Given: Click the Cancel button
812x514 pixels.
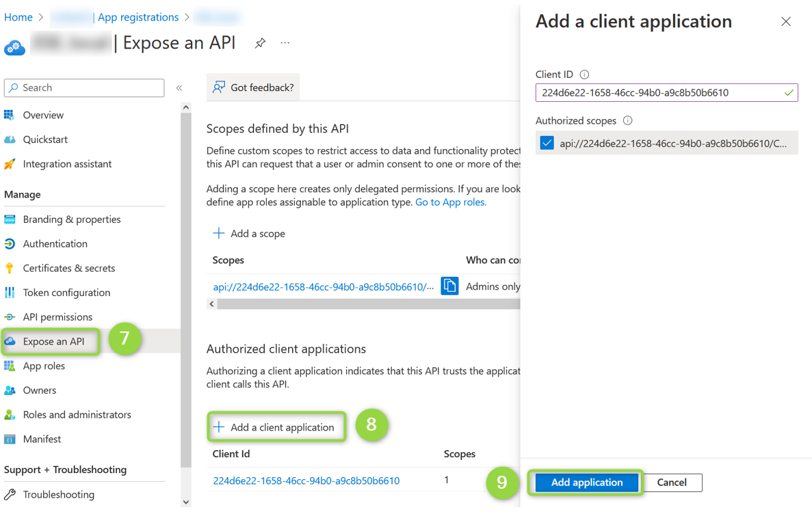Looking at the screenshot, I should [x=672, y=483].
